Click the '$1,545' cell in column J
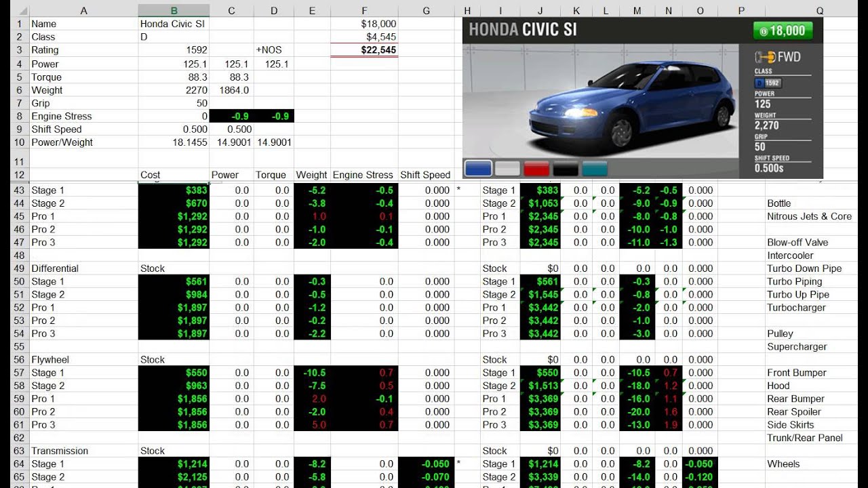The height and width of the screenshot is (488, 868). pos(540,295)
